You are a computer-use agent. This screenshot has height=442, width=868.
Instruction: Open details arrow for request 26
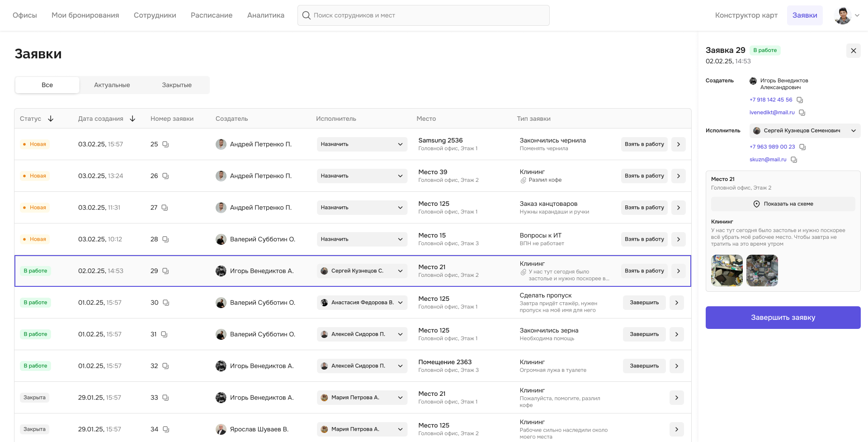(x=678, y=176)
